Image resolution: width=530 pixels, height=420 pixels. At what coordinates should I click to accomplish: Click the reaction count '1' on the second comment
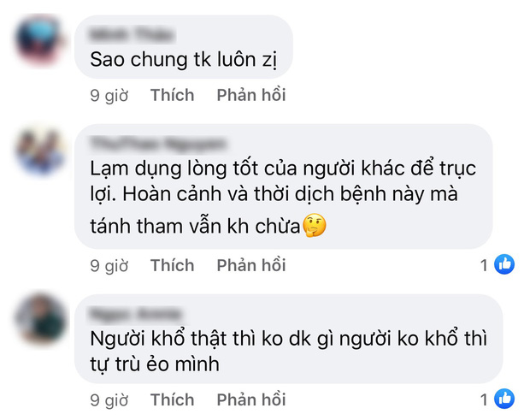[x=484, y=265]
